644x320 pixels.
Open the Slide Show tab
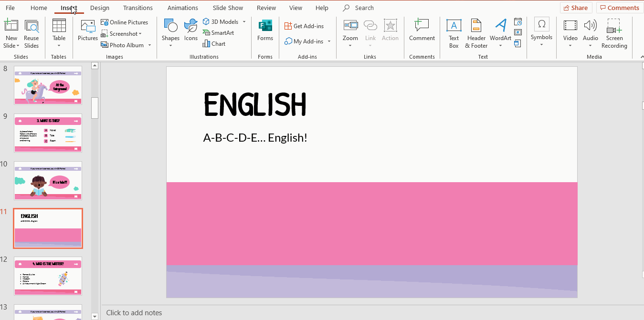click(x=228, y=8)
